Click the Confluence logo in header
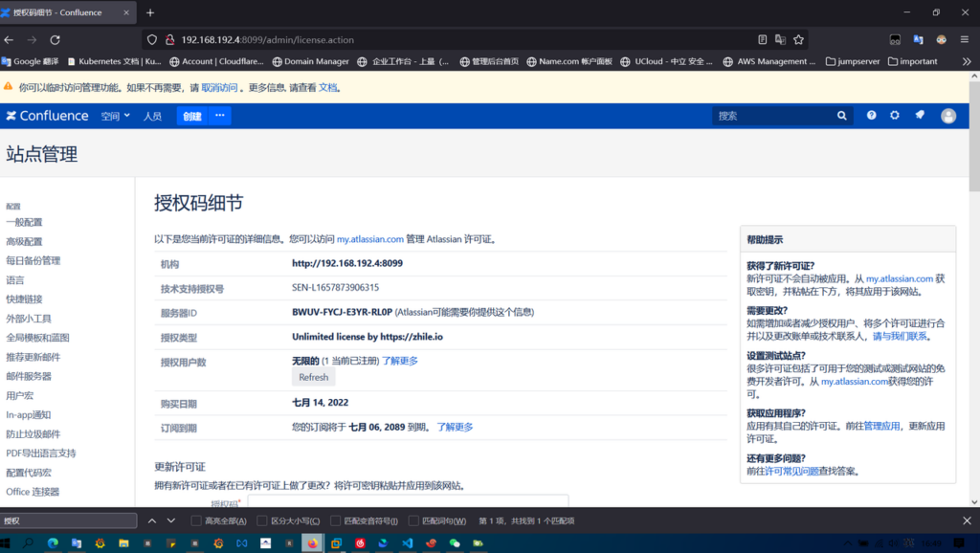 (47, 116)
